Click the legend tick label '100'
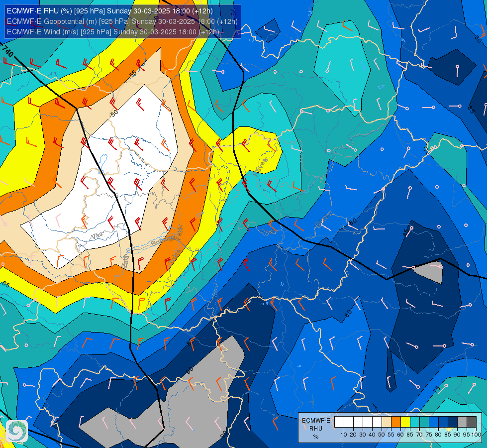Image resolution: width=487 pixels, height=448 pixels. [x=476, y=435]
